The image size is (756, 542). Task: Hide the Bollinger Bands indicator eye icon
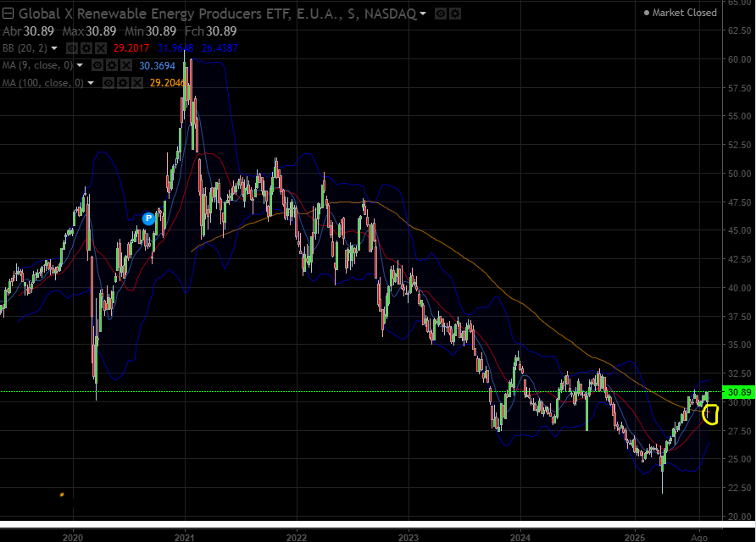pos(72,48)
